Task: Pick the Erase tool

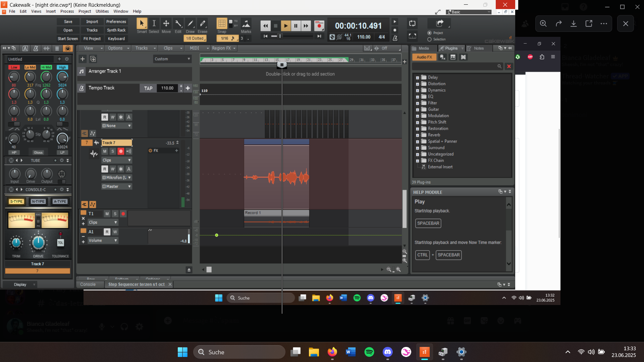Action: coord(203,23)
